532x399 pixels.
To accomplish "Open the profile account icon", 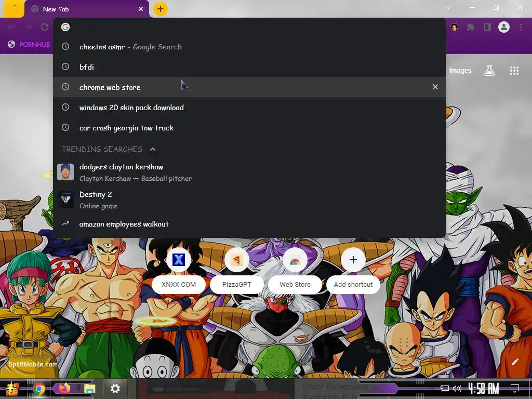I will tap(504, 27).
